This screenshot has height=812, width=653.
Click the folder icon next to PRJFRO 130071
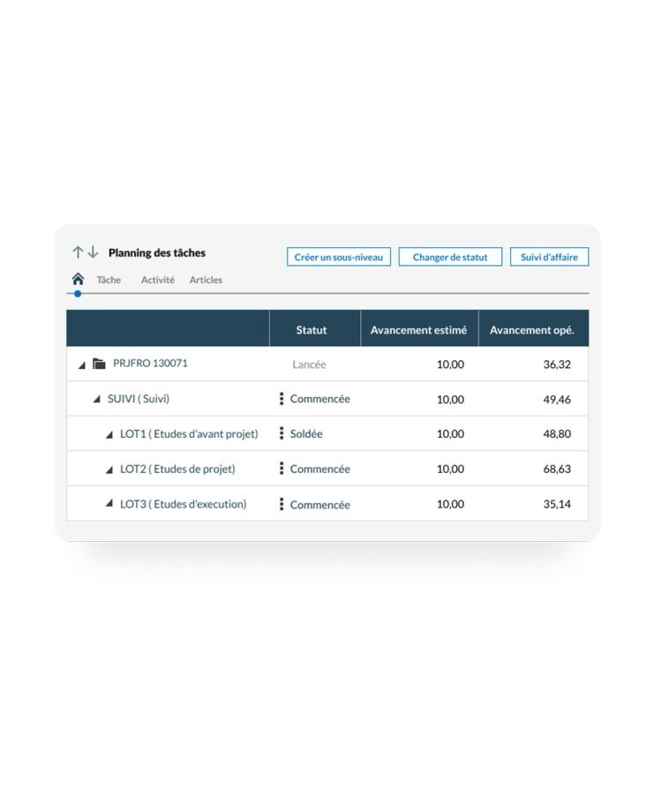pyautogui.click(x=99, y=364)
